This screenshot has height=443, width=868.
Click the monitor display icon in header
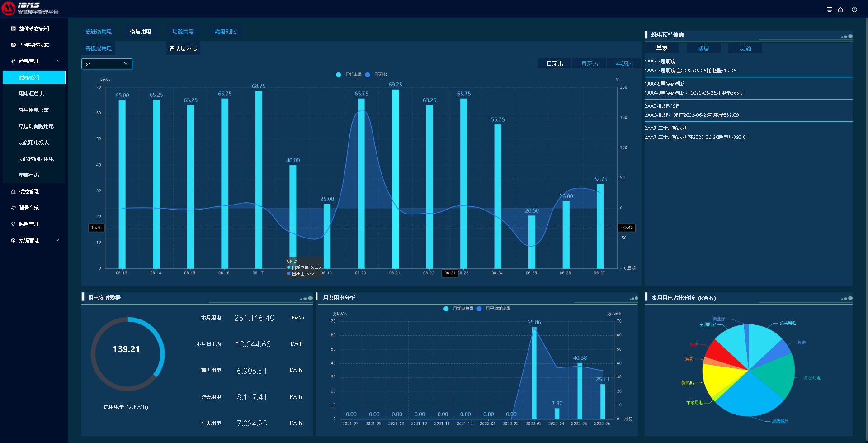coord(829,10)
